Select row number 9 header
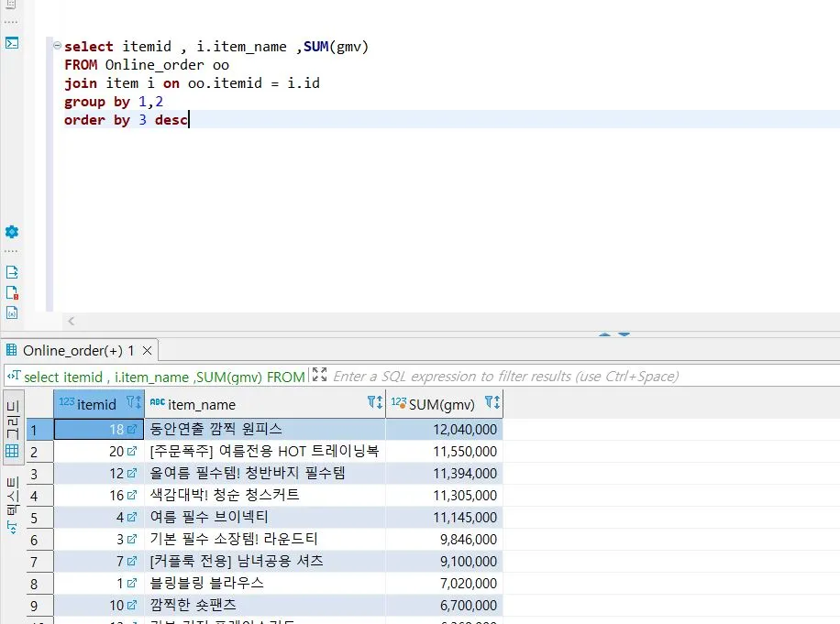The width and height of the screenshot is (840, 624). click(x=39, y=606)
